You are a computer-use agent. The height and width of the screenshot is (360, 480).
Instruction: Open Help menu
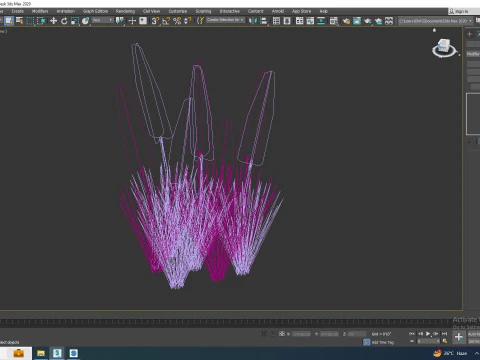pos(324,11)
